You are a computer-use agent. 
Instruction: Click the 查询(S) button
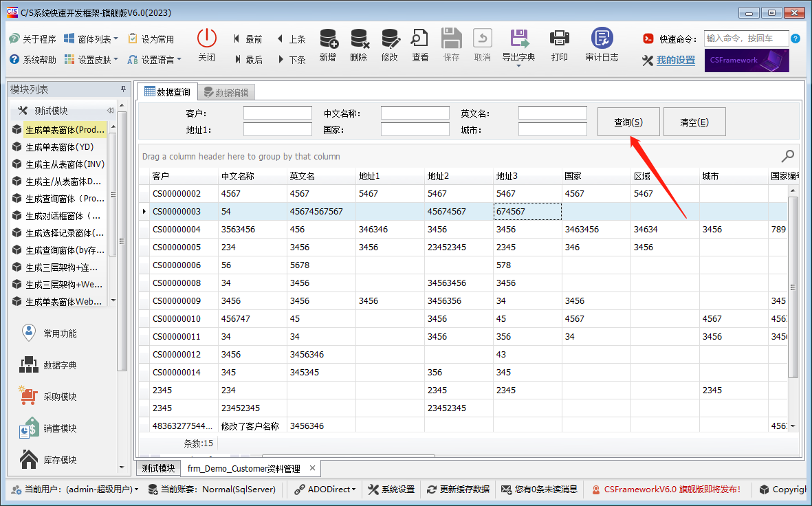(628, 122)
